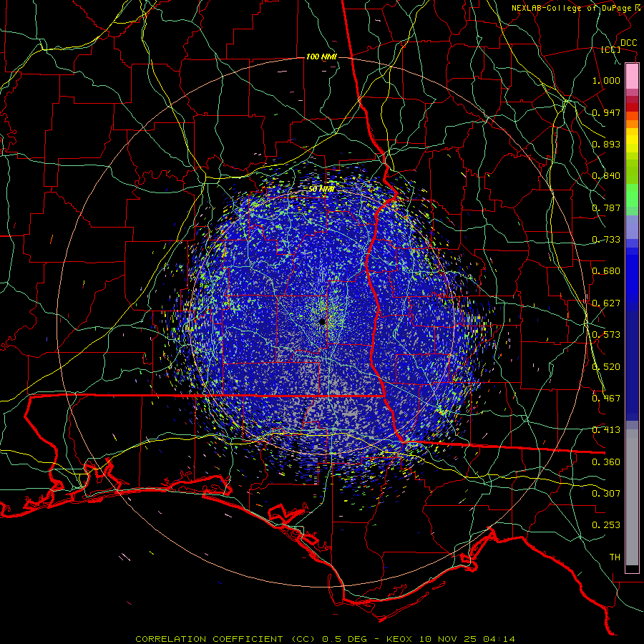Click the 0.733 legend value

[x=606, y=240]
